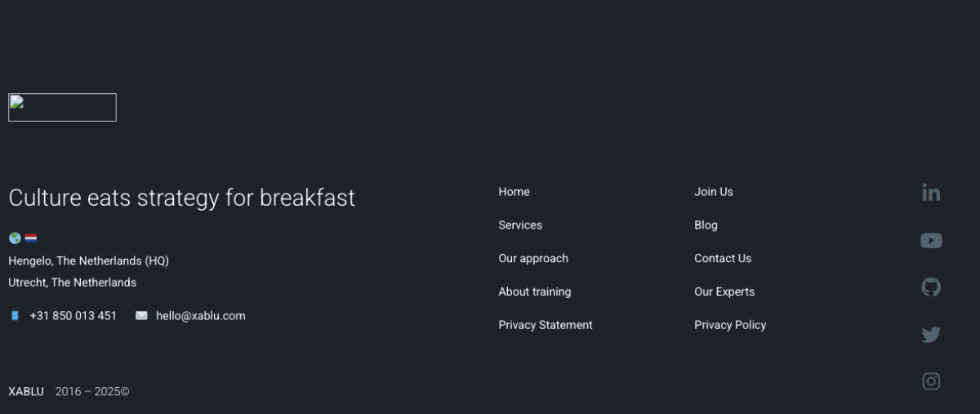
Task: Open the Contact Us link
Action: (723, 259)
